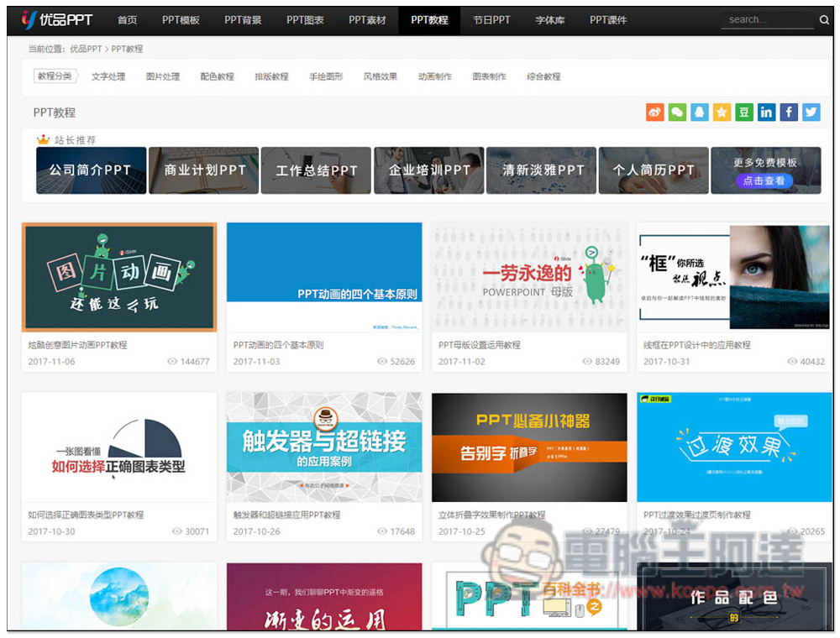
Task: Click into the search input field
Action: 766,20
